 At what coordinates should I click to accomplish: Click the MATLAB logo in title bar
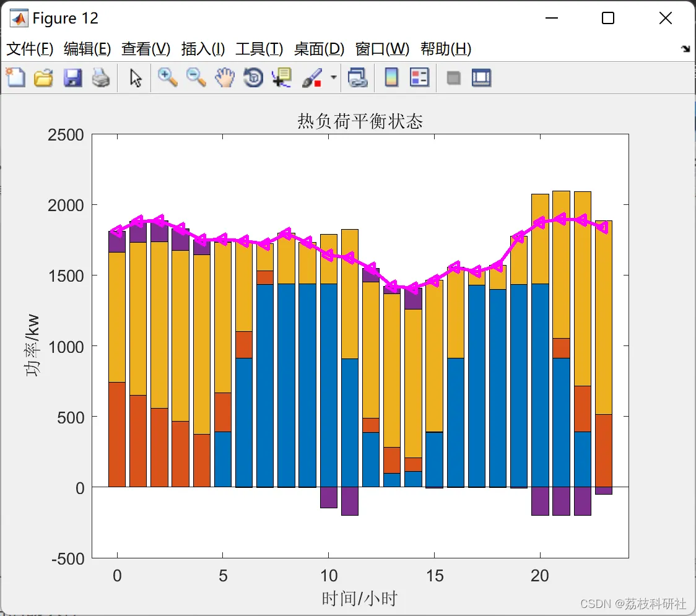[19, 18]
